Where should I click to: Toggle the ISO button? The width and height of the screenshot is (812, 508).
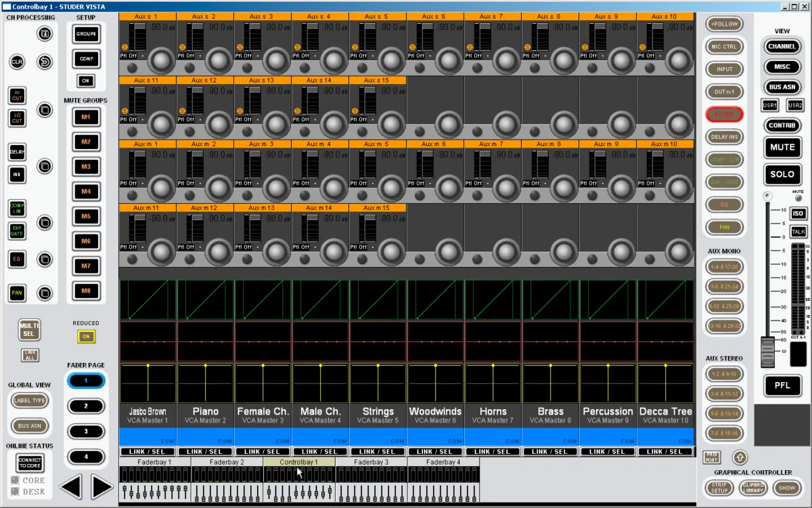tap(798, 213)
